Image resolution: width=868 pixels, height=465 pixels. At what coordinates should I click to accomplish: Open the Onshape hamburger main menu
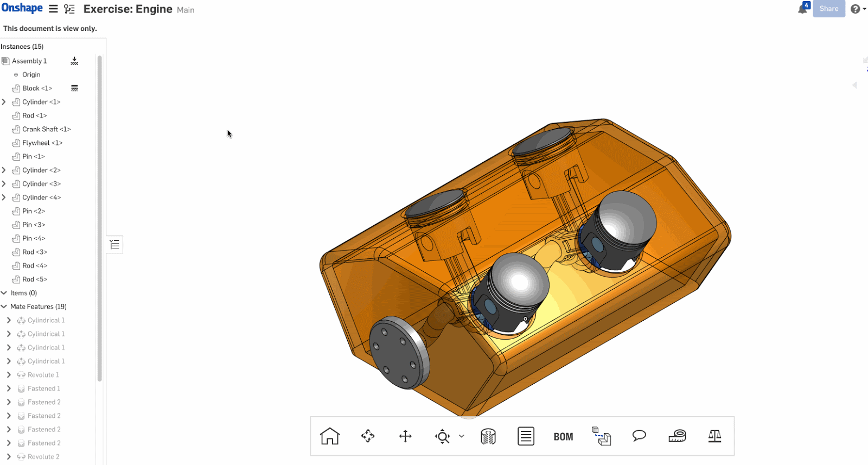click(53, 9)
